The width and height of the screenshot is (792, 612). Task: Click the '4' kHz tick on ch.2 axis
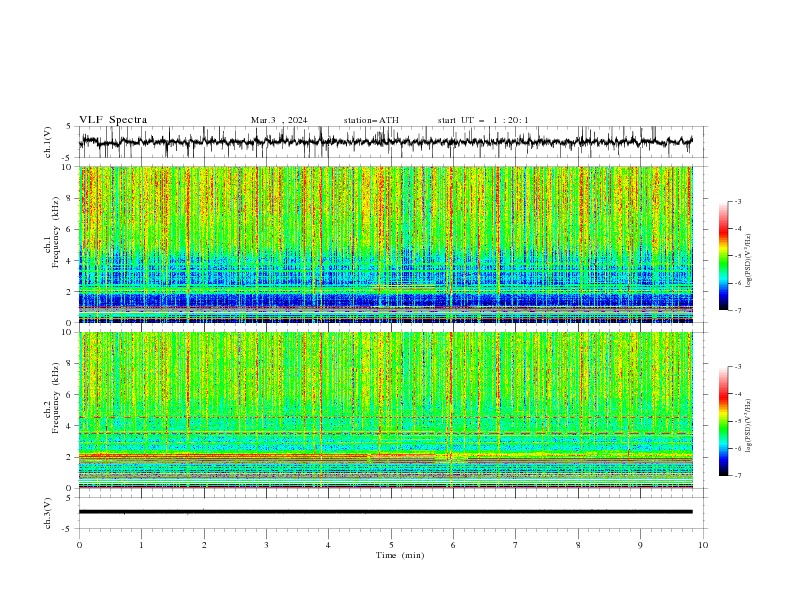tap(70, 426)
